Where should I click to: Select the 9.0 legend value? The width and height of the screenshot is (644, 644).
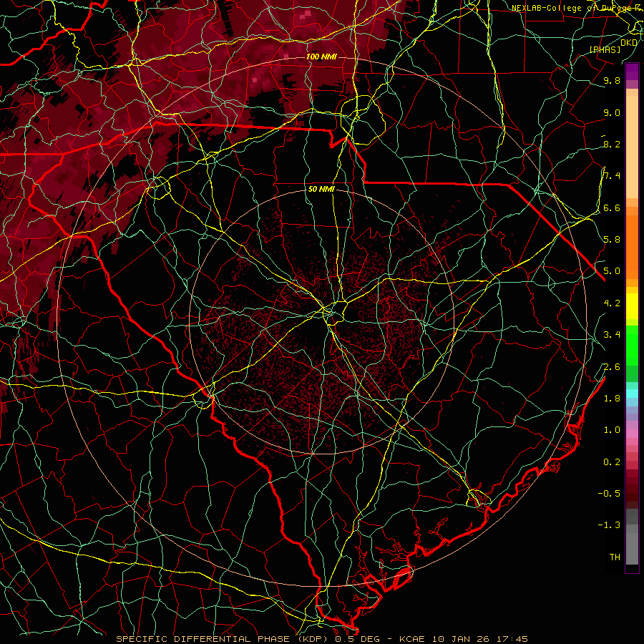pos(612,112)
